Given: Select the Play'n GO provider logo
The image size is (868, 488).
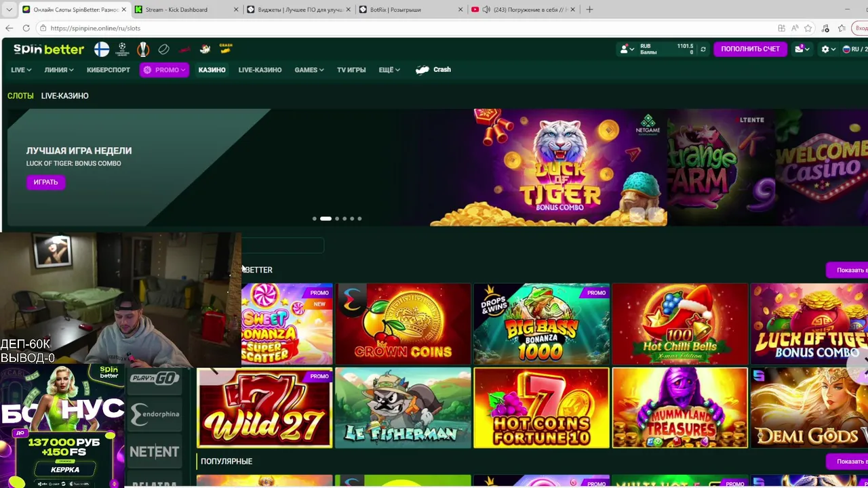Looking at the screenshot, I should [x=155, y=379].
